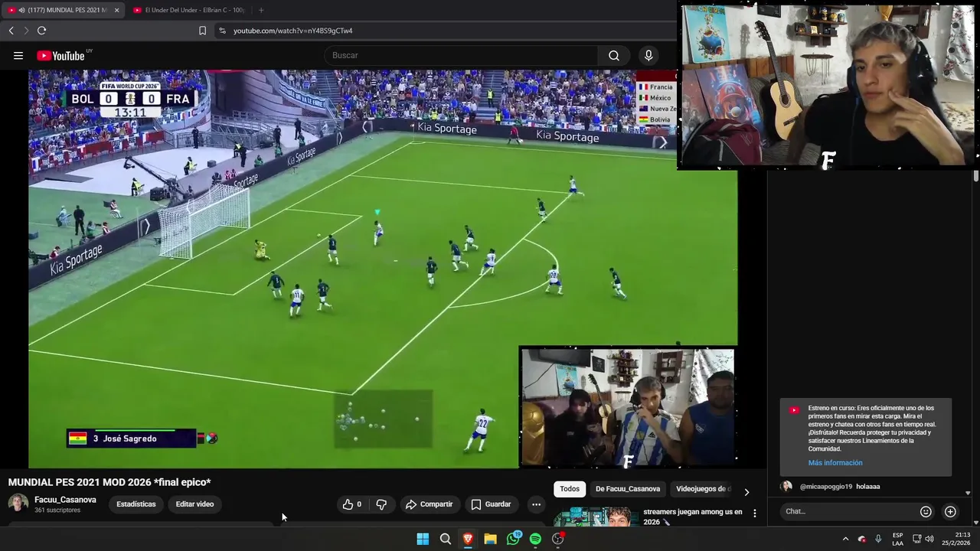Start voice search with microphone icon
980x551 pixels.
[648, 55]
